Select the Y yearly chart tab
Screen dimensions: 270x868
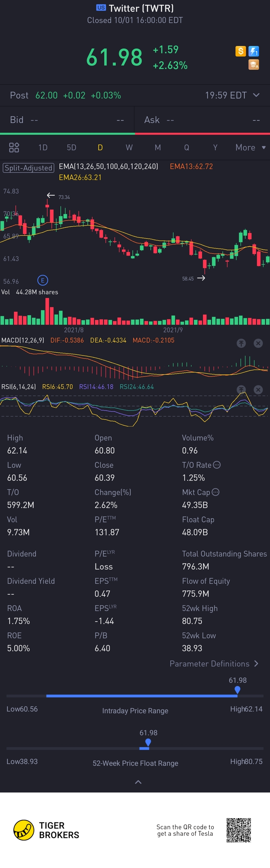tap(215, 147)
